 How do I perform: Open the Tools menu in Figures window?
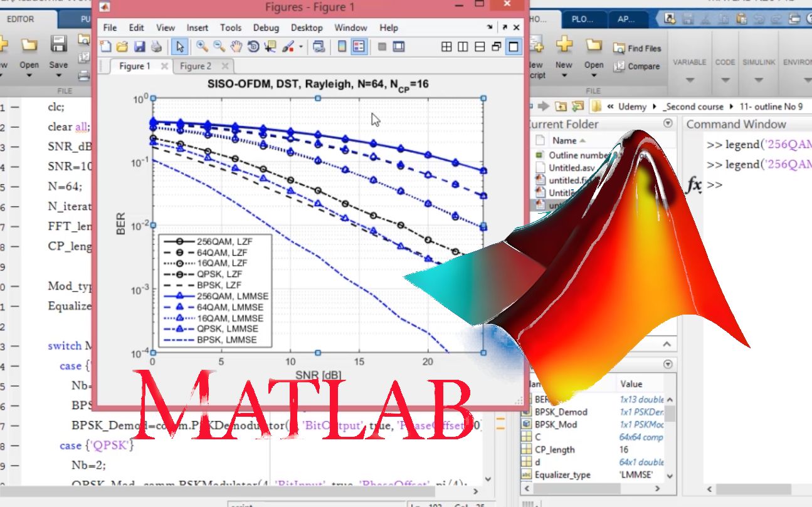tap(231, 28)
